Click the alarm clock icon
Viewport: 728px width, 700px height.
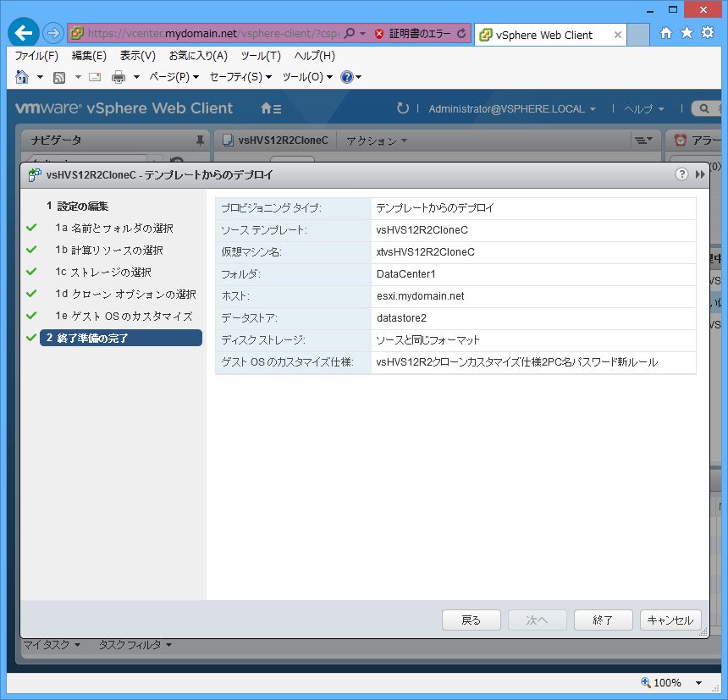(x=681, y=141)
